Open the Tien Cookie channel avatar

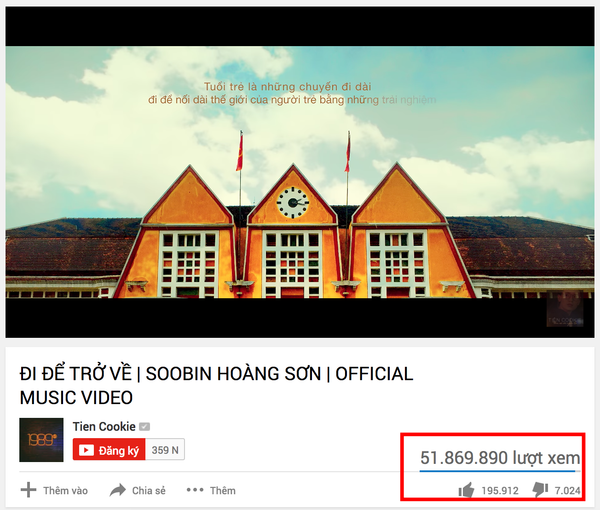[x=41, y=440]
